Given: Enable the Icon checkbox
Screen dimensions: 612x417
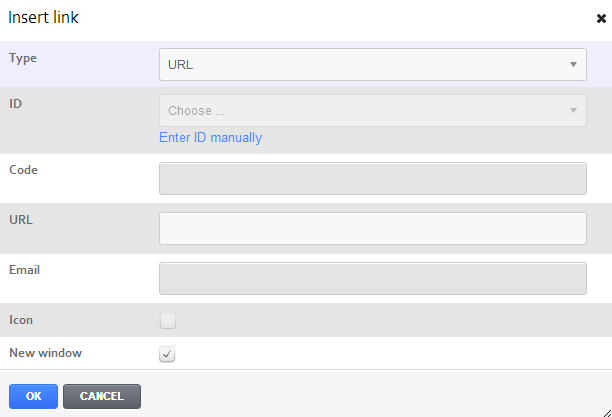Looking at the screenshot, I should tap(168, 321).
